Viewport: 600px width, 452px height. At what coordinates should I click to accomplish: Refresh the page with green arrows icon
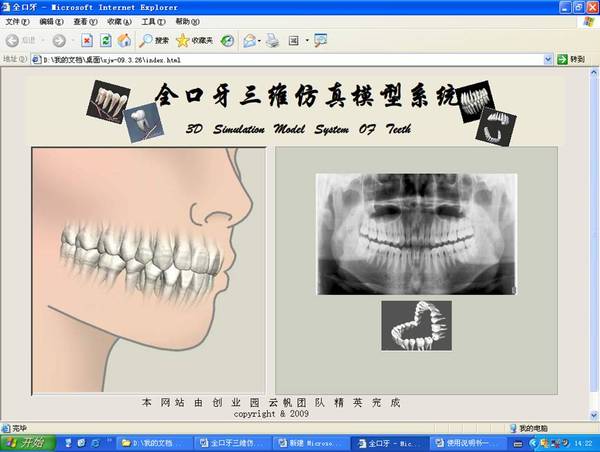[106, 40]
